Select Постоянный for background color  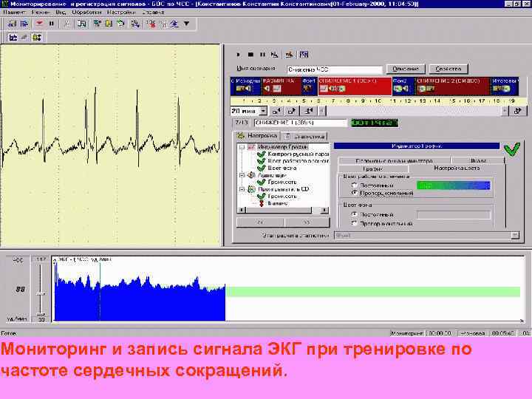point(354,214)
